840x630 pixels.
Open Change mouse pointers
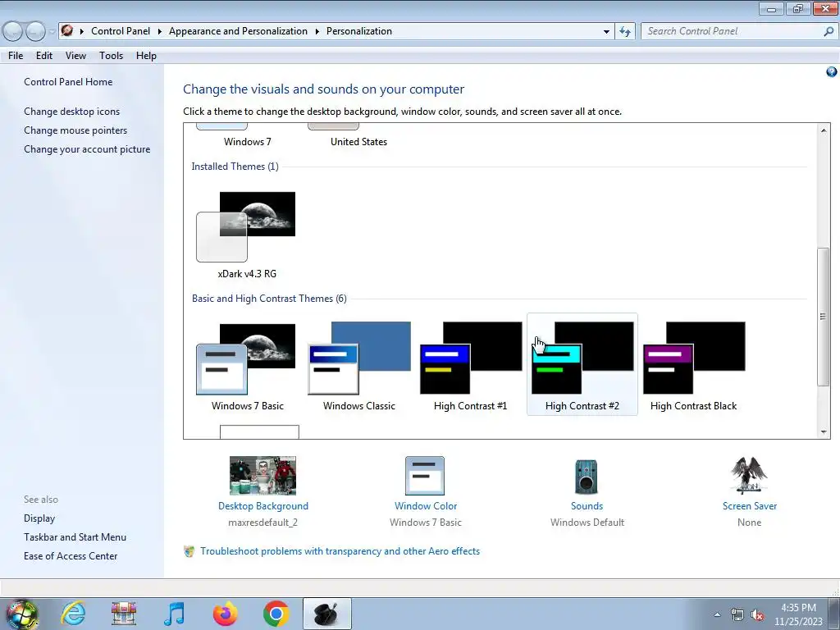(x=75, y=130)
